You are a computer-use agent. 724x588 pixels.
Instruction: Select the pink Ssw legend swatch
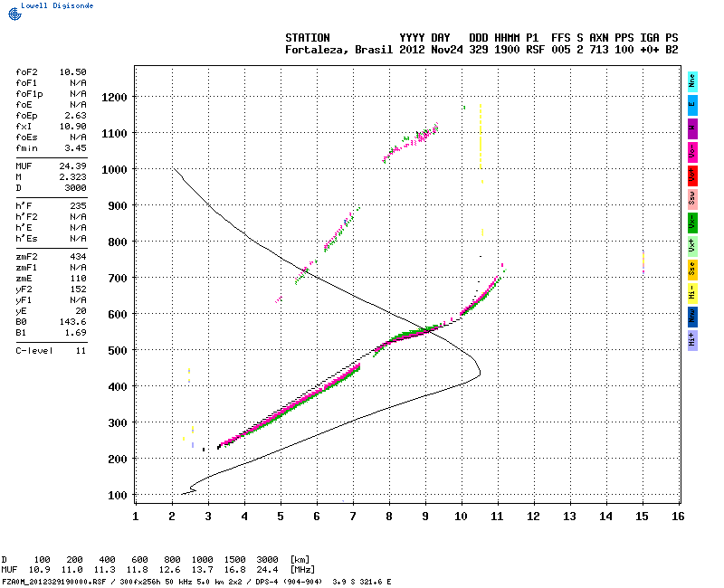point(692,199)
